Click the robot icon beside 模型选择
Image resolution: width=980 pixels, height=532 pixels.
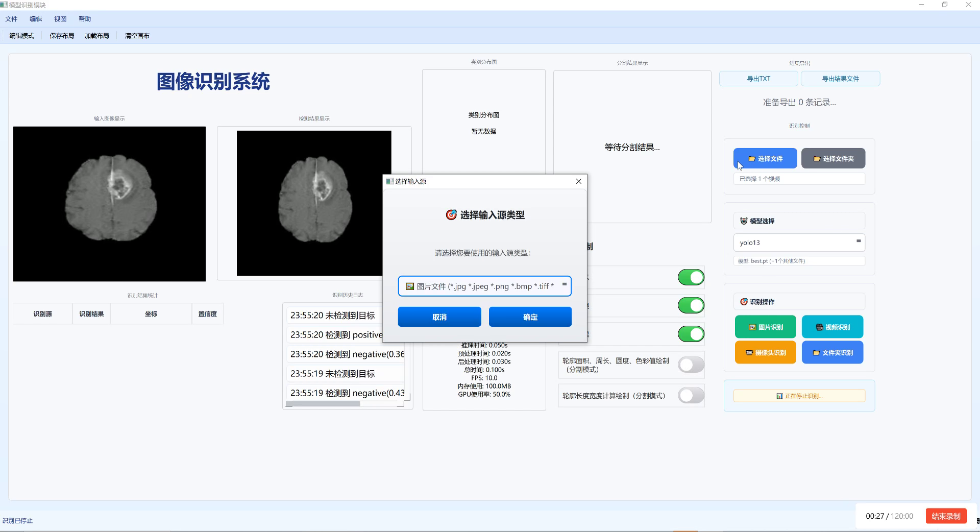(744, 221)
